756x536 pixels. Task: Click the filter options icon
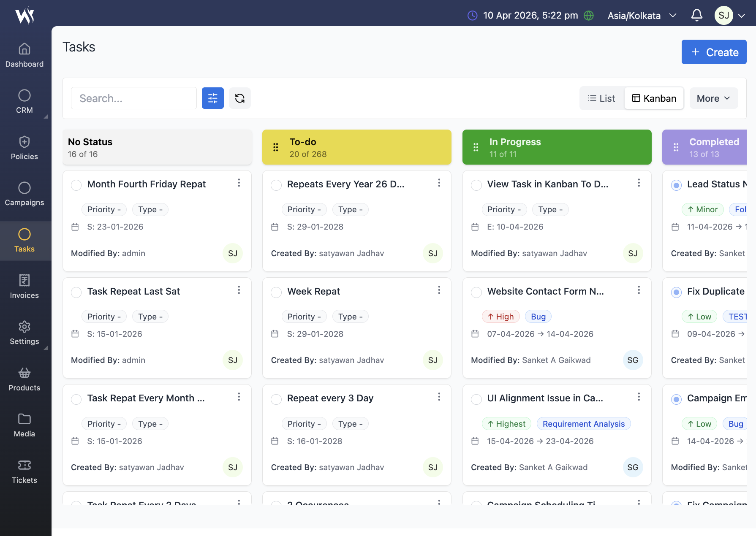[212, 98]
